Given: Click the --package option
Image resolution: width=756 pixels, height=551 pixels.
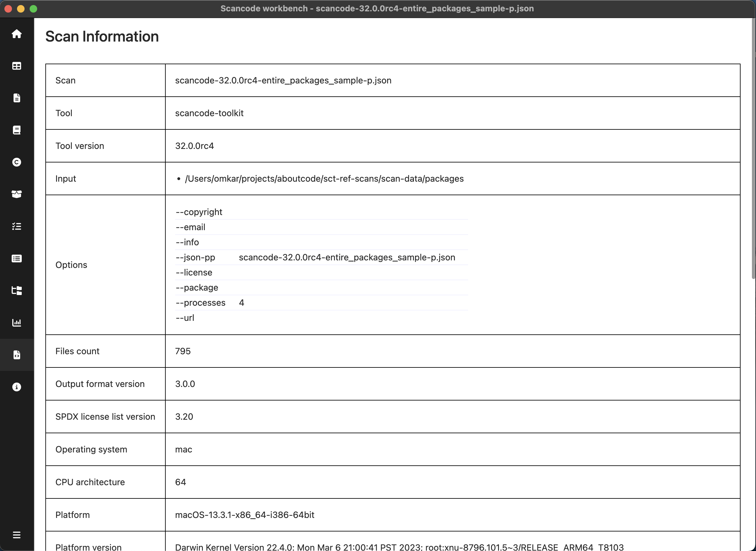Looking at the screenshot, I should (197, 287).
